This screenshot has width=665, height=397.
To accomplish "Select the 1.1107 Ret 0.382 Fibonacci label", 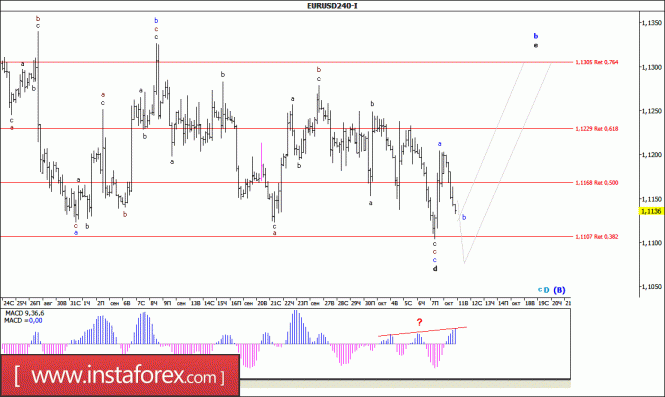I will click(597, 237).
